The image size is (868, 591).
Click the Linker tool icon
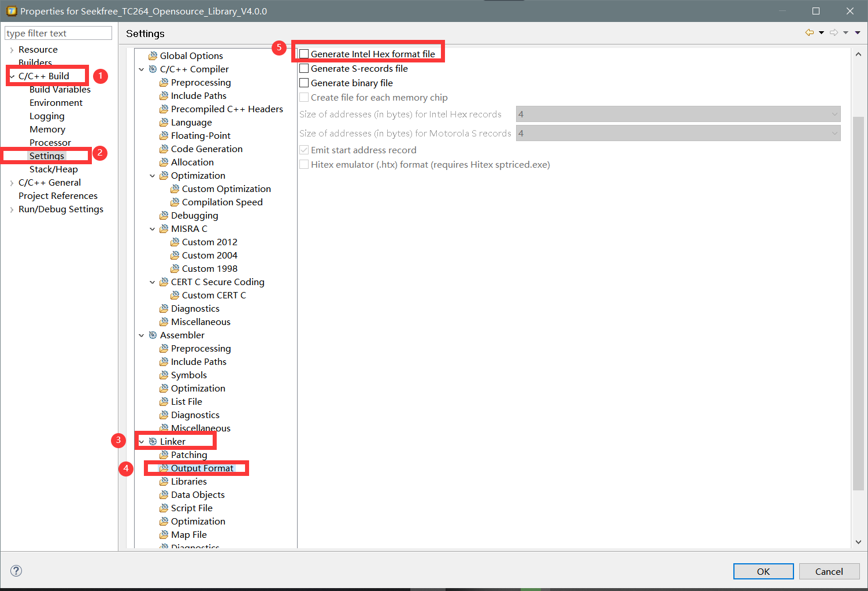[x=153, y=442]
